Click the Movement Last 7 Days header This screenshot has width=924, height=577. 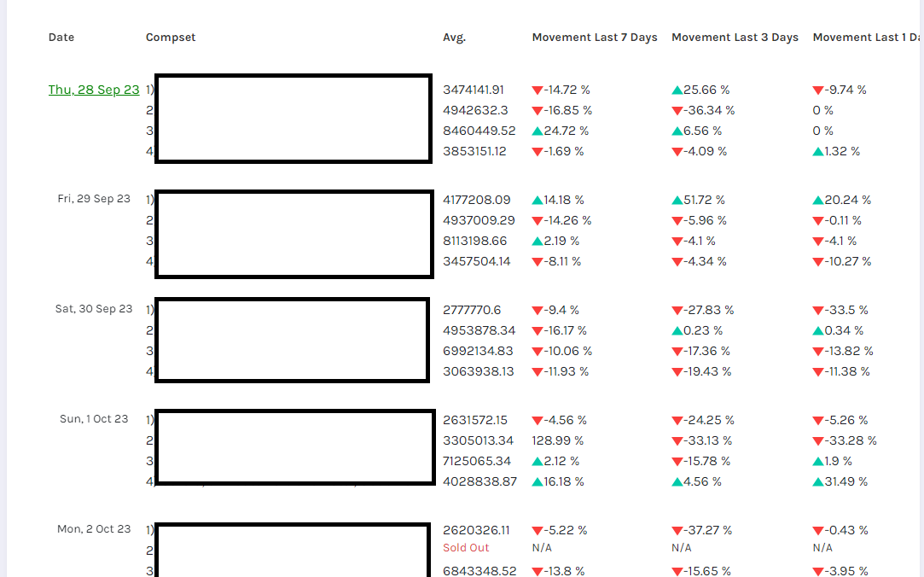(595, 38)
